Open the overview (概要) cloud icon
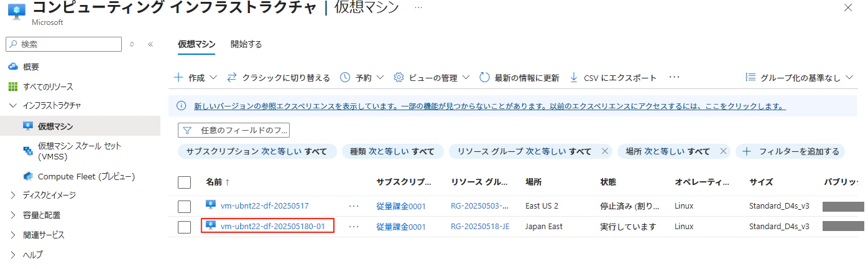This screenshot has width=868, height=269. (x=13, y=67)
